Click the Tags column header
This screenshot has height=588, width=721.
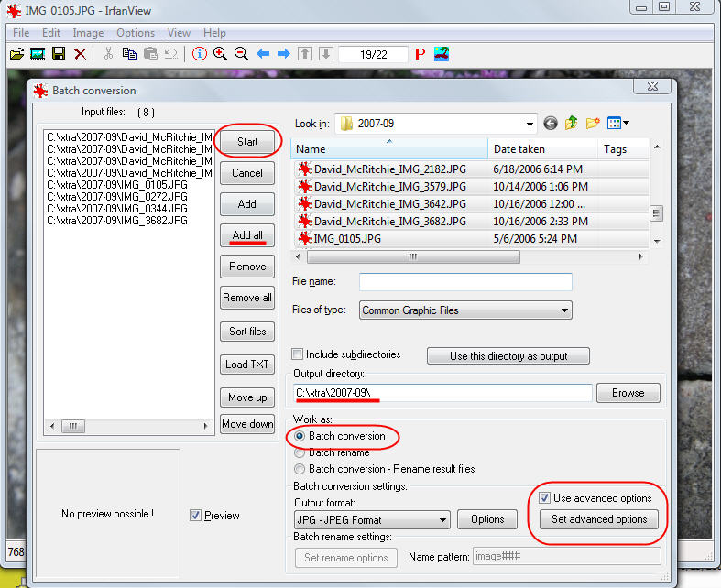pyautogui.click(x=624, y=149)
